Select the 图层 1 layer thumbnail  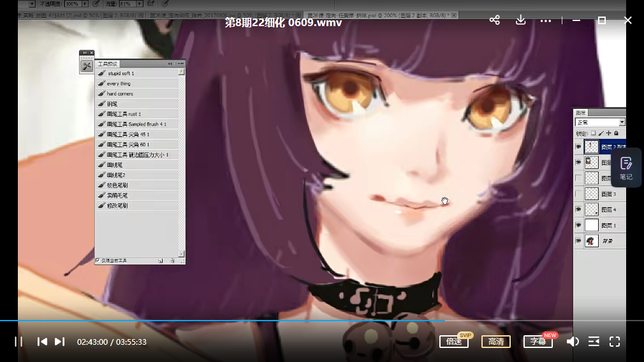tap(592, 226)
